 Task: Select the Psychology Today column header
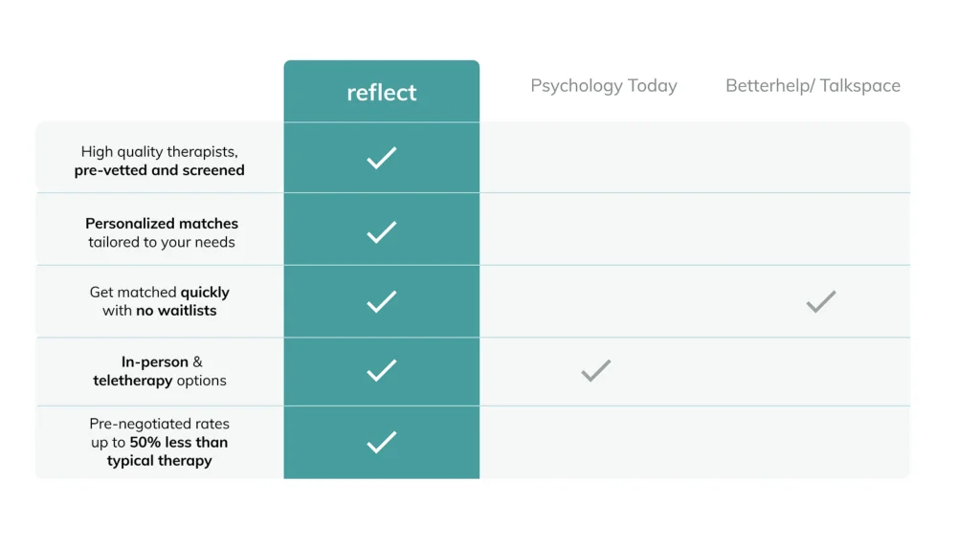[x=603, y=86]
